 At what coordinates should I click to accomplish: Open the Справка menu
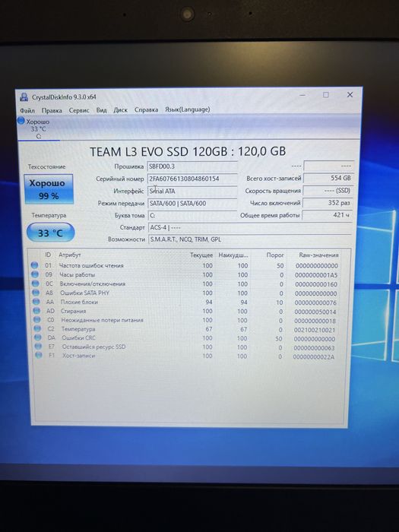point(146,109)
